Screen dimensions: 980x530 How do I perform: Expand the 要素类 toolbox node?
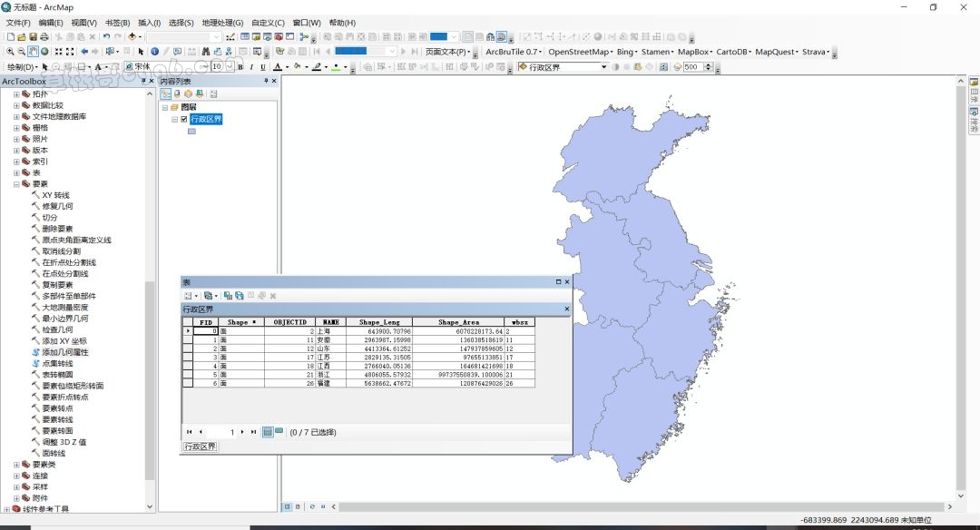coord(15,465)
